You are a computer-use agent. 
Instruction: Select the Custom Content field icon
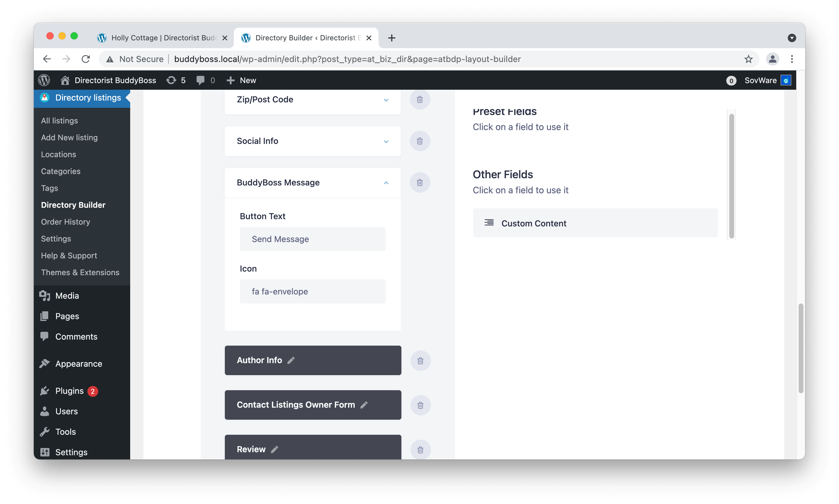(489, 223)
